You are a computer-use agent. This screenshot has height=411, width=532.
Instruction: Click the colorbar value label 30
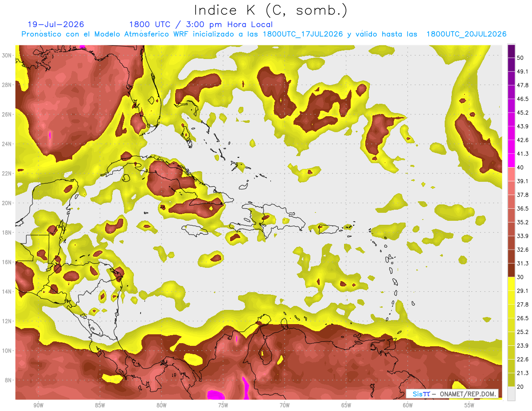tap(521, 277)
